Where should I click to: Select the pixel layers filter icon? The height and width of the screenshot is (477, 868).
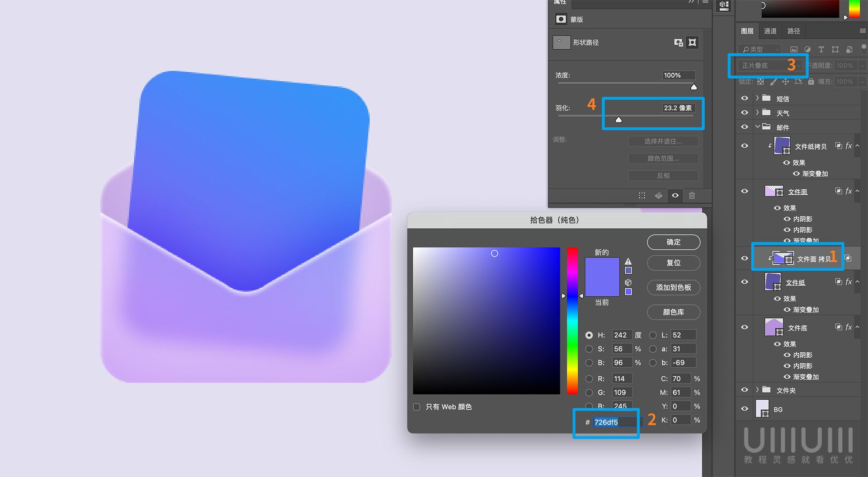[x=794, y=50]
